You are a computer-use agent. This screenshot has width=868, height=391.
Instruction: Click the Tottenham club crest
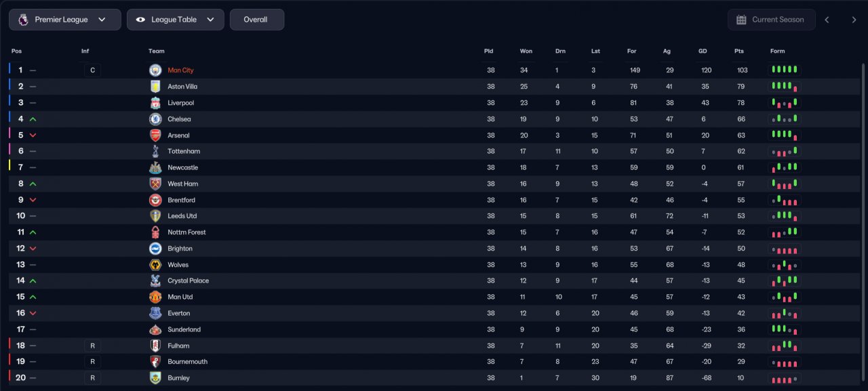155,151
